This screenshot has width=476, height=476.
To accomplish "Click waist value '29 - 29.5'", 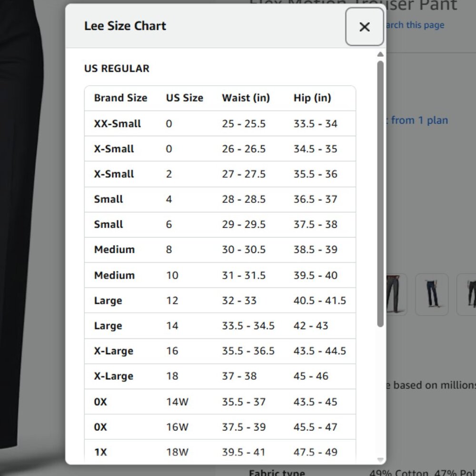I will 244,224.
